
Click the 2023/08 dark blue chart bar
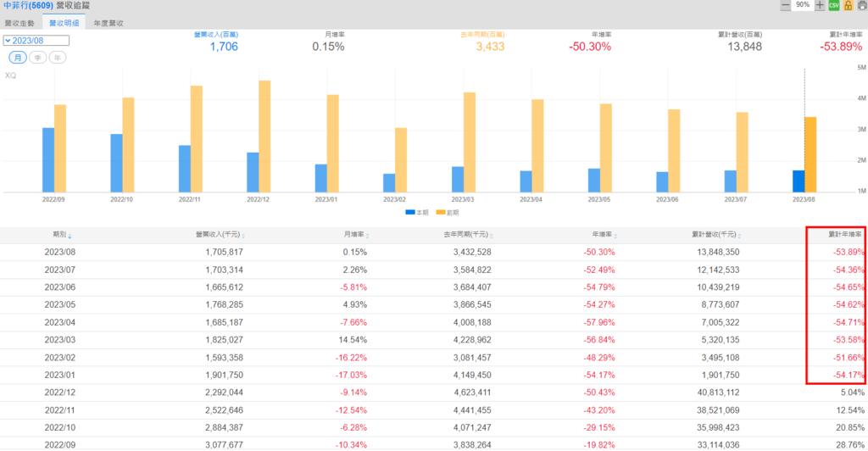tap(798, 181)
